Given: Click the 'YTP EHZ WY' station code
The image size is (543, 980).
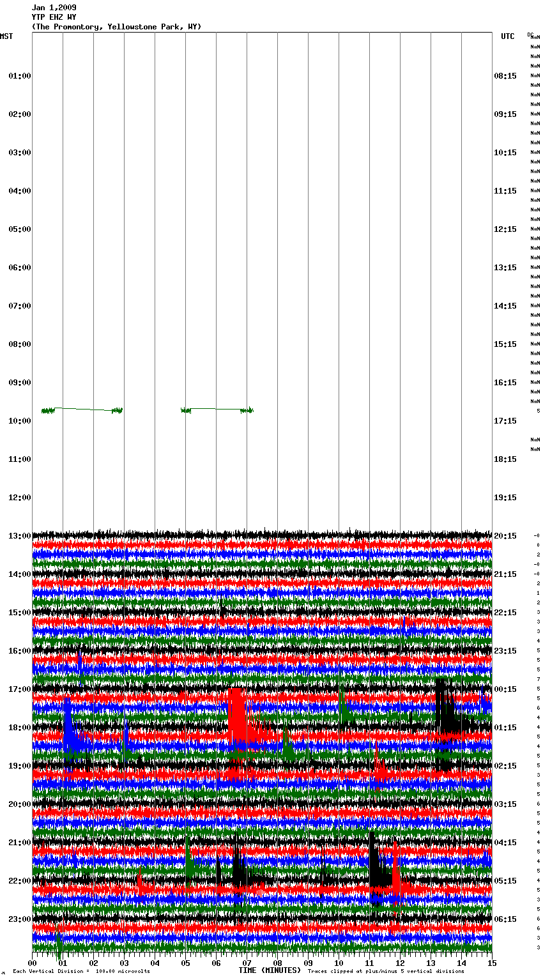Looking at the screenshot, I should coord(54,17).
